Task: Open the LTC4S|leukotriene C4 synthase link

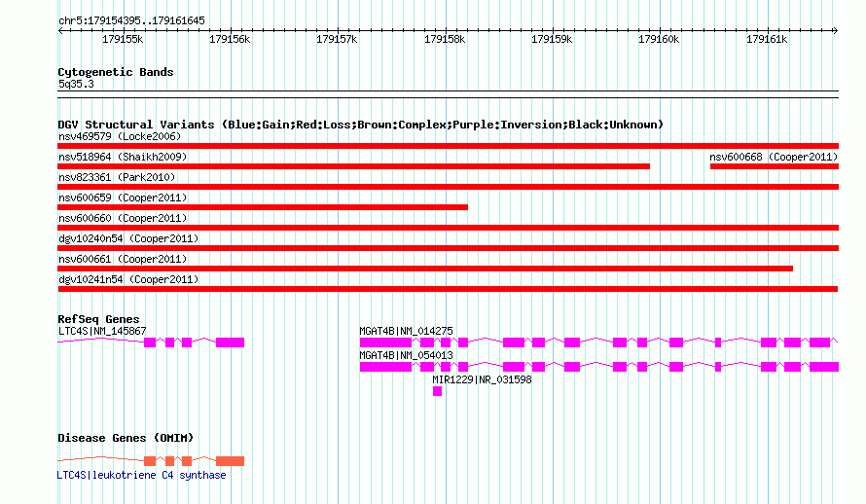Action: [141, 475]
